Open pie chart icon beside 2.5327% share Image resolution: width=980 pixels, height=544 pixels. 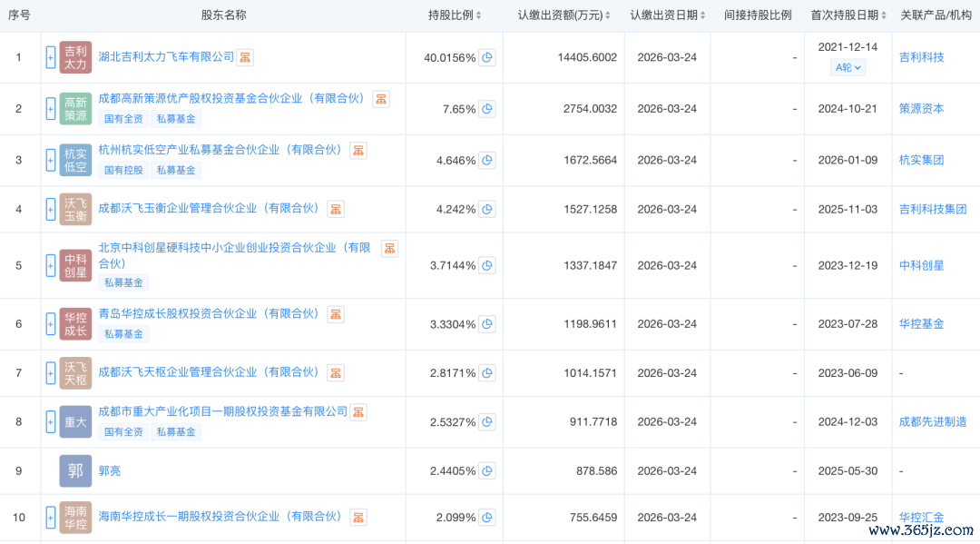pos(487,421)
